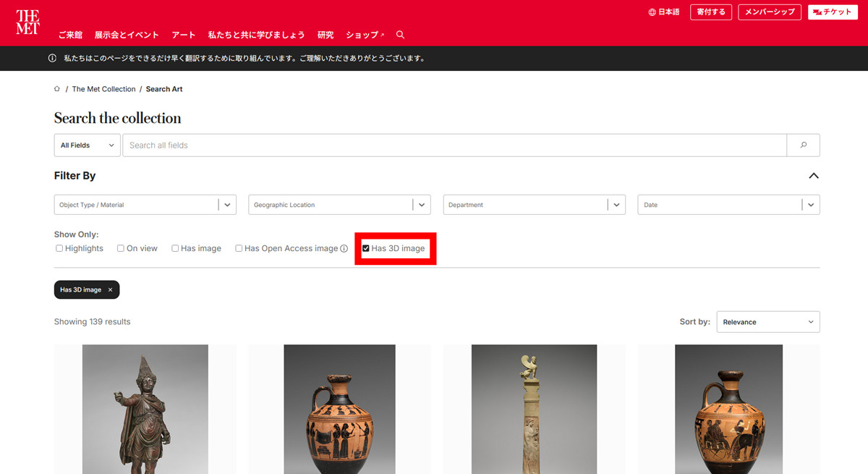Click the チケット ticket button
868x474 pixels.
(x=833, y=12)
